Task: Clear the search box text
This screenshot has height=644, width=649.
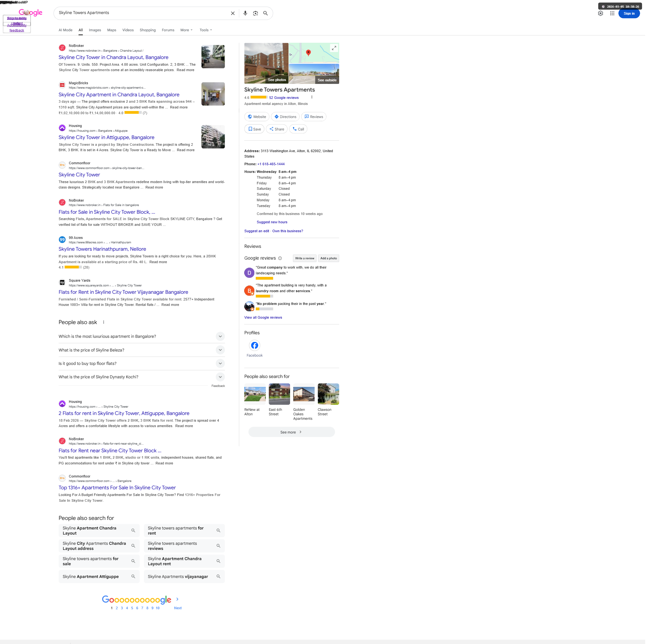Action: [x=234, y=13]
